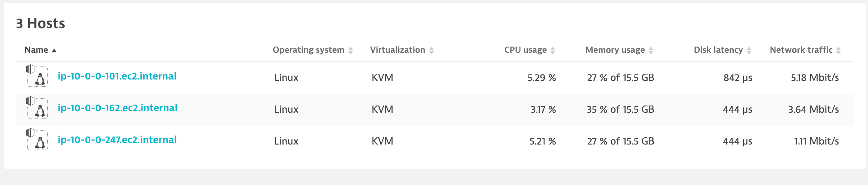Sort using the CPU usage arrows icon
Image resolution: width=868 pixels, height=185 pixels.
coord(553,51)
